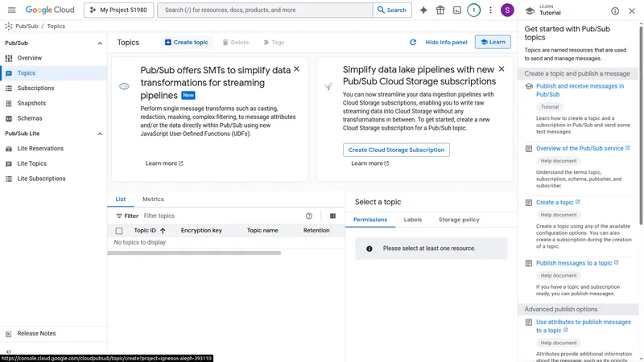Open the Labels tab
Image resolution: width=644 pixels, height=362 pixels.
click(413, 220)
